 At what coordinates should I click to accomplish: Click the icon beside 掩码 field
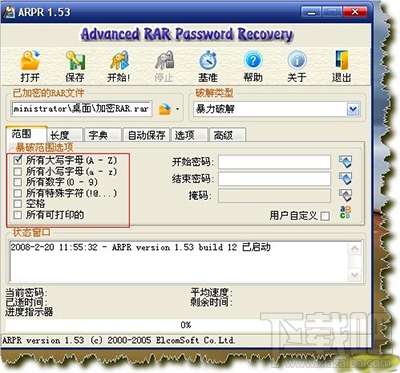(x=345, y=195)
